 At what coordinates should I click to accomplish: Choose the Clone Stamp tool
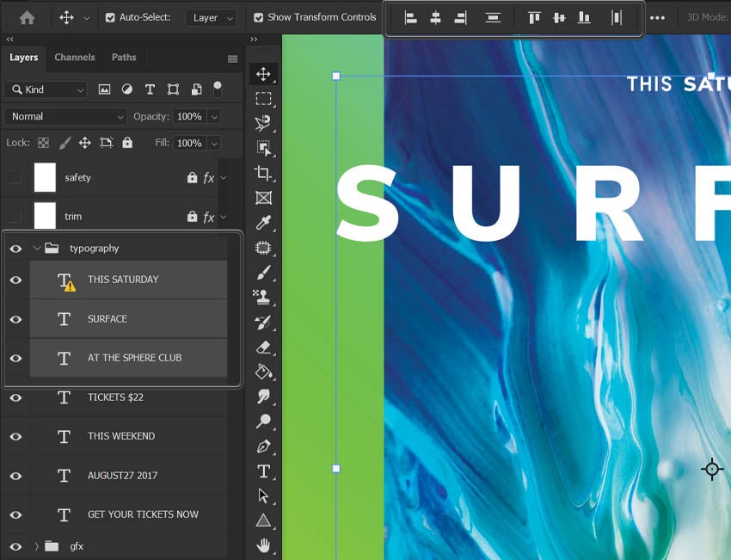(263, 296)
